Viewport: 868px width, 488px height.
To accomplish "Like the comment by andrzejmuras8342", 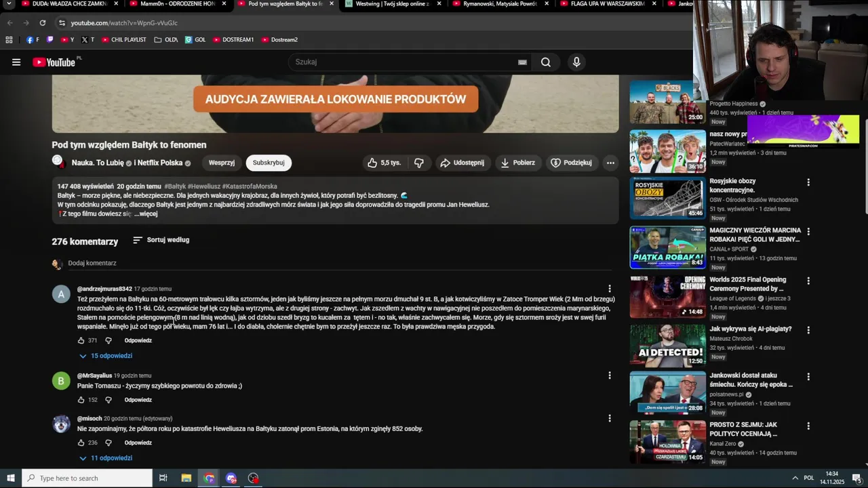I will pyautogui.click(x=81, y=340).
